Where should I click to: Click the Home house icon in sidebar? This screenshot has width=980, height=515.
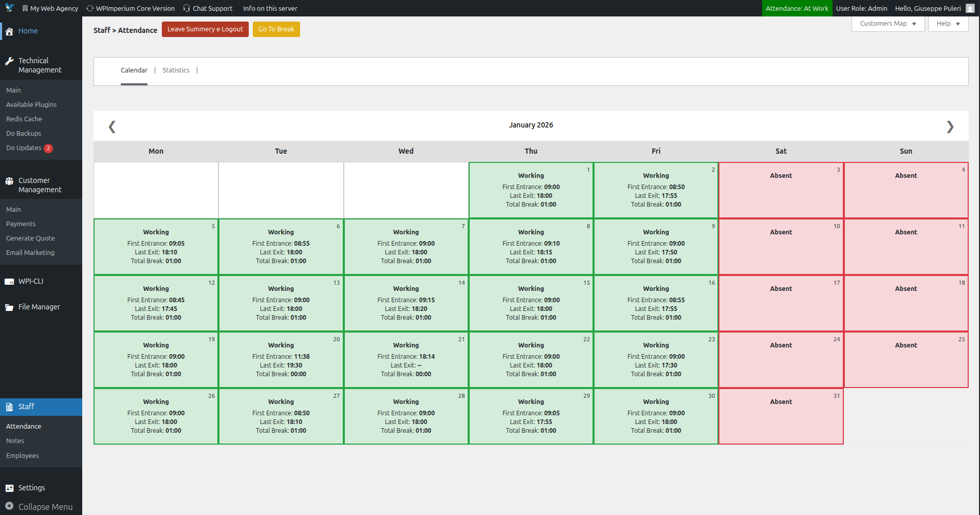(9, 31)
